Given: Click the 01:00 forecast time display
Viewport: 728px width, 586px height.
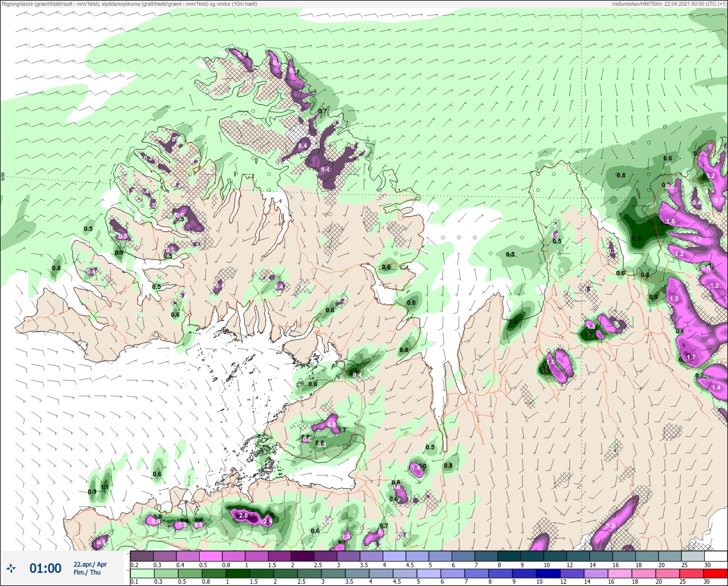Looking at the screenshot, I should point(45,568).
